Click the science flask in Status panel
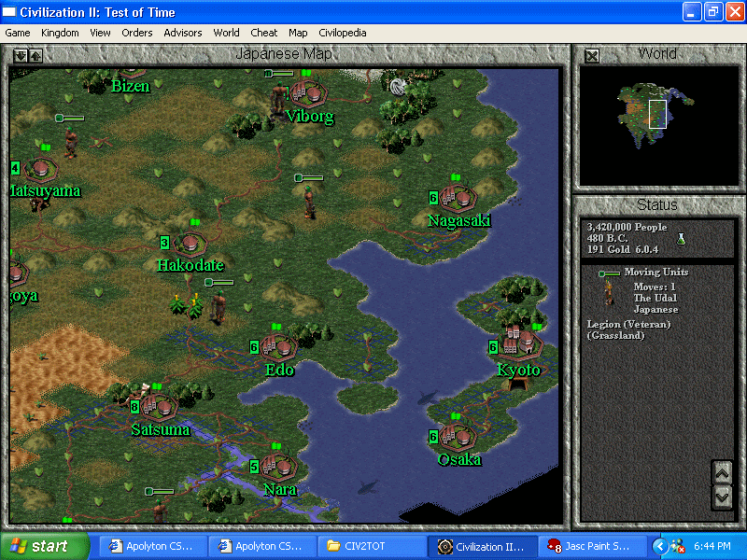747x560 pixels. click(682, 239)
